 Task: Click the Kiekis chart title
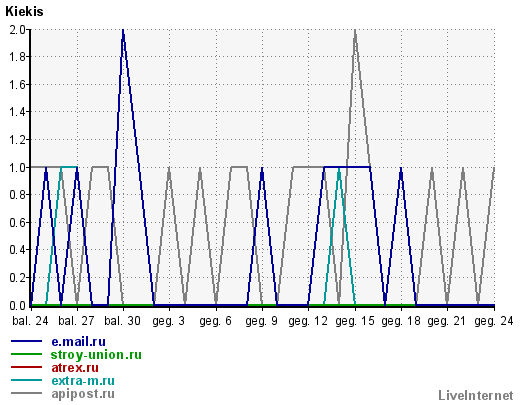pyautogui.click(x=24, y=12)
